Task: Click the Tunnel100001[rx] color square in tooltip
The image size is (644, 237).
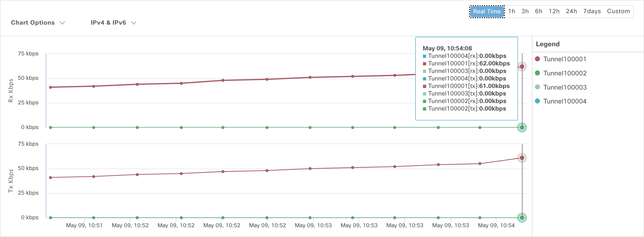Action: point(424,63)
